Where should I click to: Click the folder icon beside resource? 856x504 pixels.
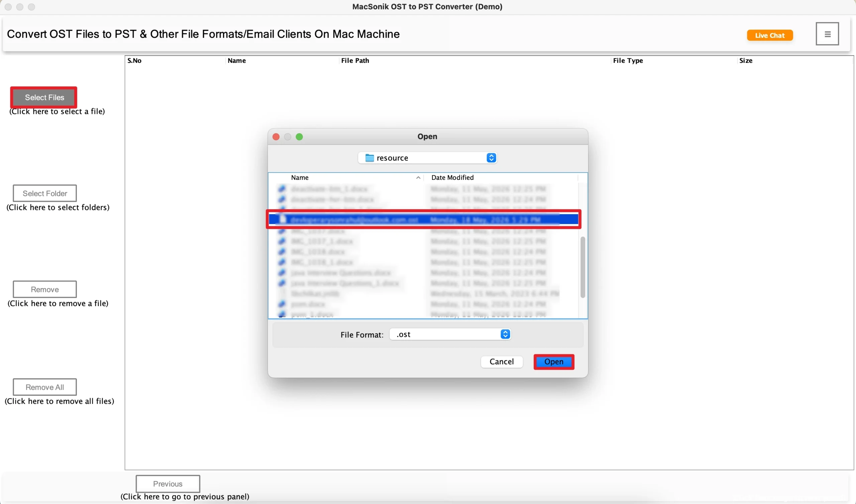coord(369,158)
